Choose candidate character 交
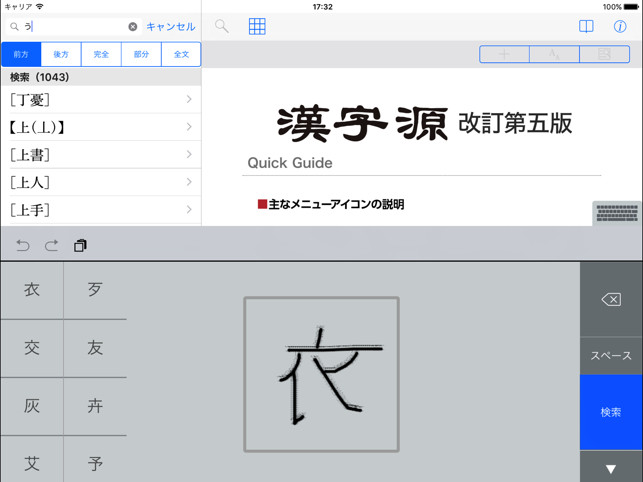 (32, 348)
